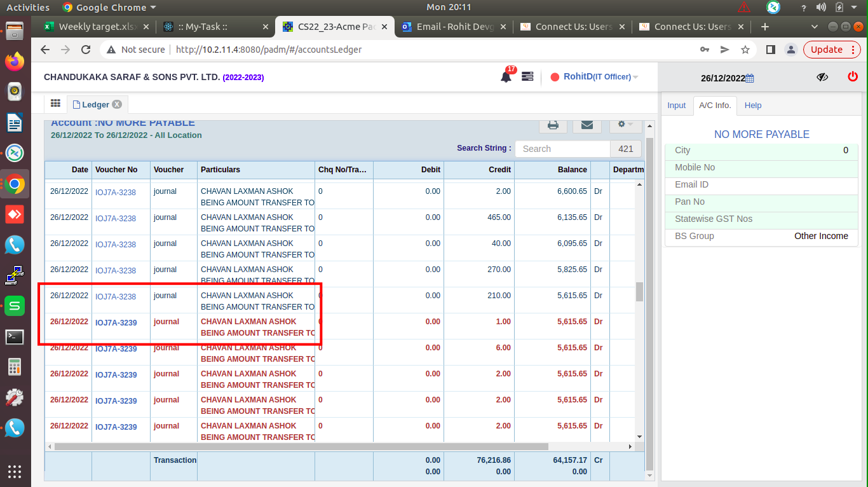The image size is (868, 487).
Task: Switch to Weekly target.xlsx tab
Action: [x=97, y=27]
